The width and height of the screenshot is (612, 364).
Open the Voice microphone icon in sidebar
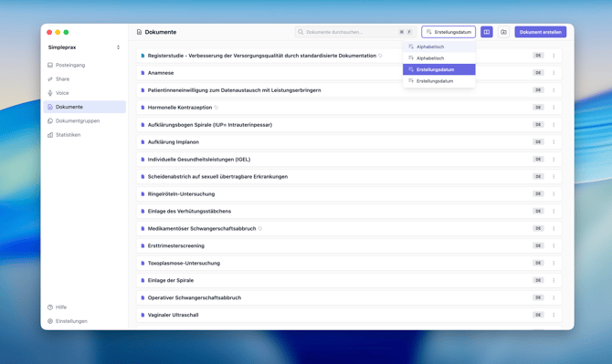coord(50,93)
